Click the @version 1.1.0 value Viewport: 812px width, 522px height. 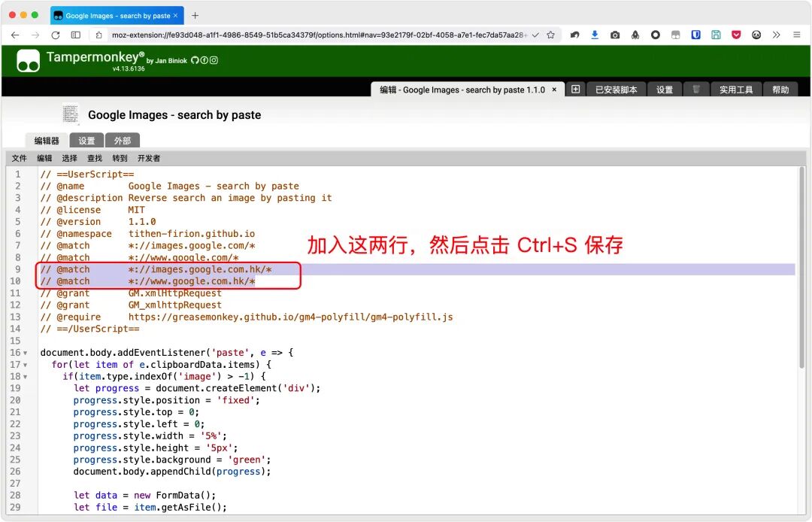(x=142, y=222)
